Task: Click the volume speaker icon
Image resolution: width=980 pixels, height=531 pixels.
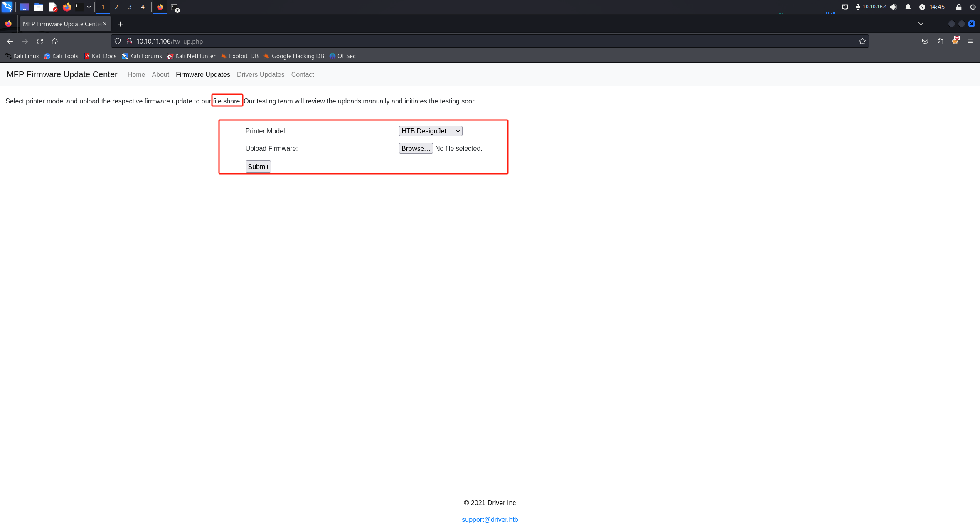Action: [x=894, y=7]
